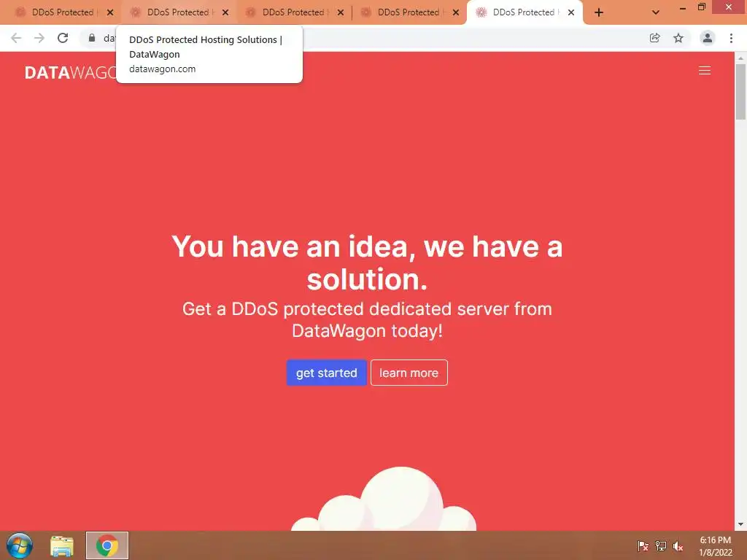Click the blue get started button
Image resolution: width=747 pixels, height=560 pixels.
(326, 373)
